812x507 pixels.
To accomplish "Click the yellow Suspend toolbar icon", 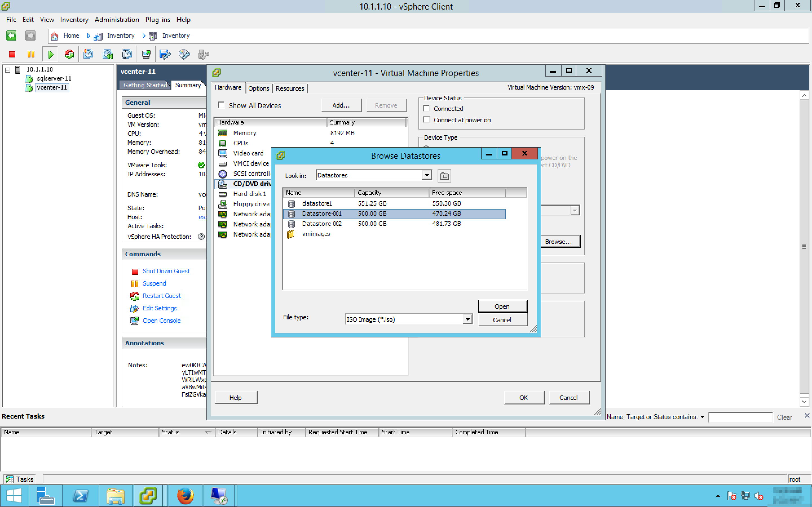I will click(x=31, y=54).
